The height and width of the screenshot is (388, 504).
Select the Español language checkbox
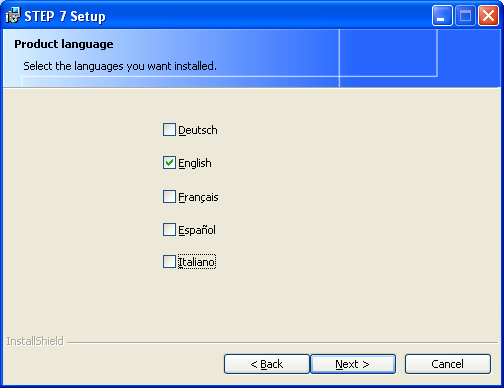[169, 230]
